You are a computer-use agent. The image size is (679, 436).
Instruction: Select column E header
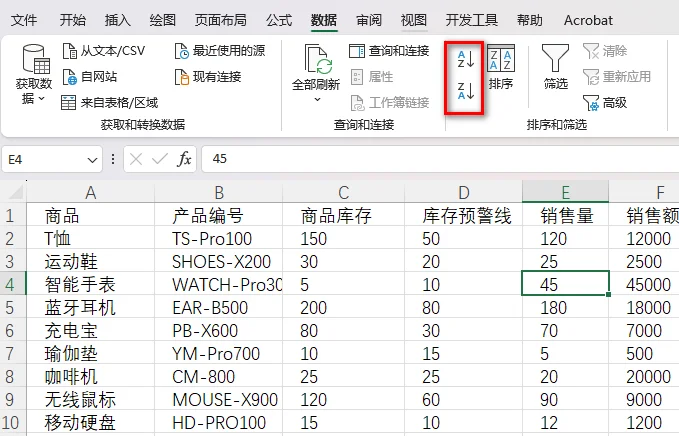(x=566, y=192)
